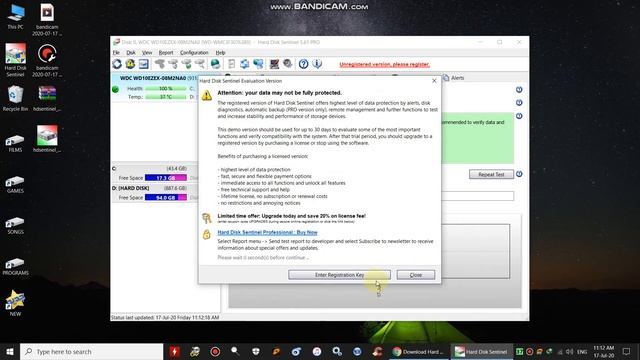Click the question mark help toolbar icon
The height and width of the screenshot is (360, 640).
pyautogui.click(x=303, y=64)
